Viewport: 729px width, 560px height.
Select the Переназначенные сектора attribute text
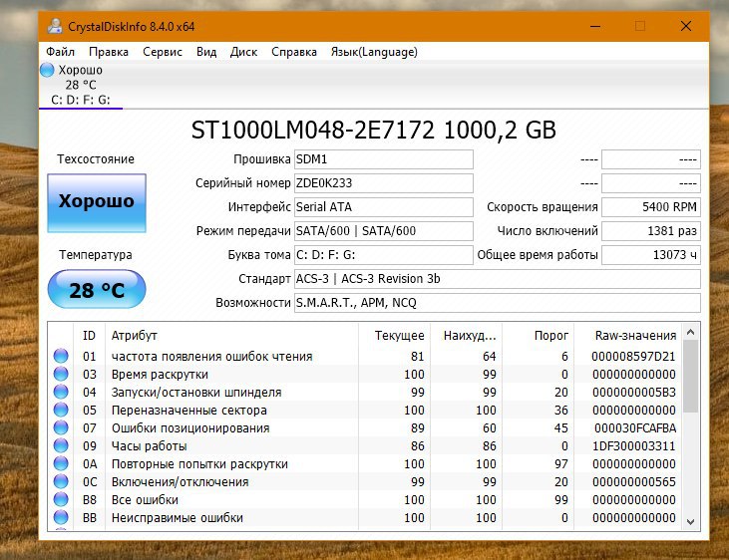point(189,411)
